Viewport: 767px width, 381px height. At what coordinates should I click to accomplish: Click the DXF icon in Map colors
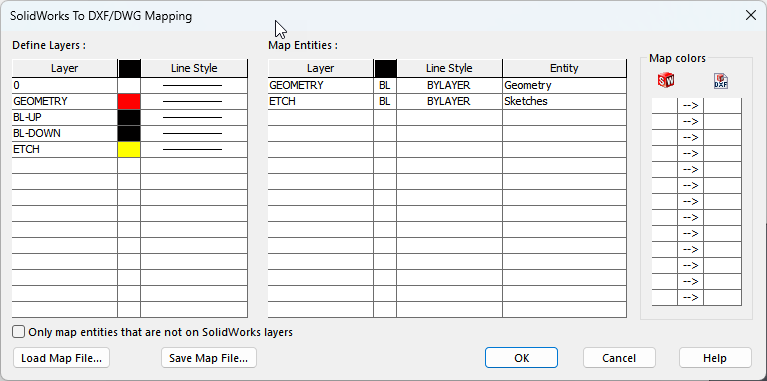pyautogui.click(x=721, y=81)
